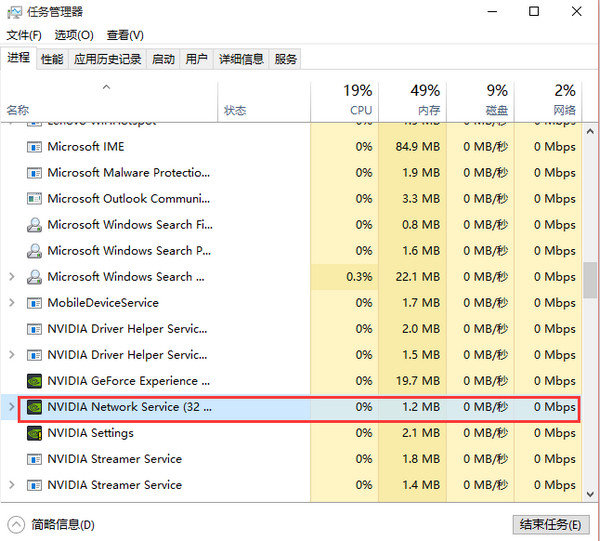Click the scrollbar down arrow
The width and height of the screenshot is (600, 541).
(590, 494)
